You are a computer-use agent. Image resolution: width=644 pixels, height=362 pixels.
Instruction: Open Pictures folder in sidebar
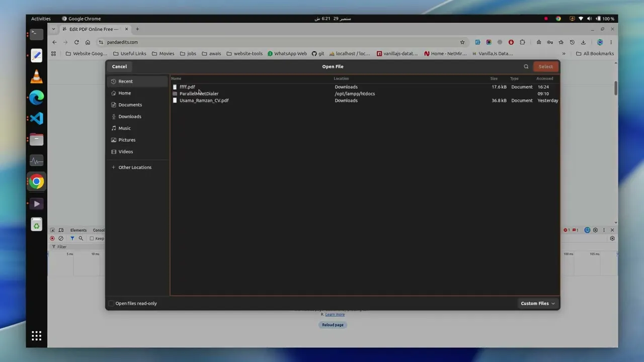137,140
